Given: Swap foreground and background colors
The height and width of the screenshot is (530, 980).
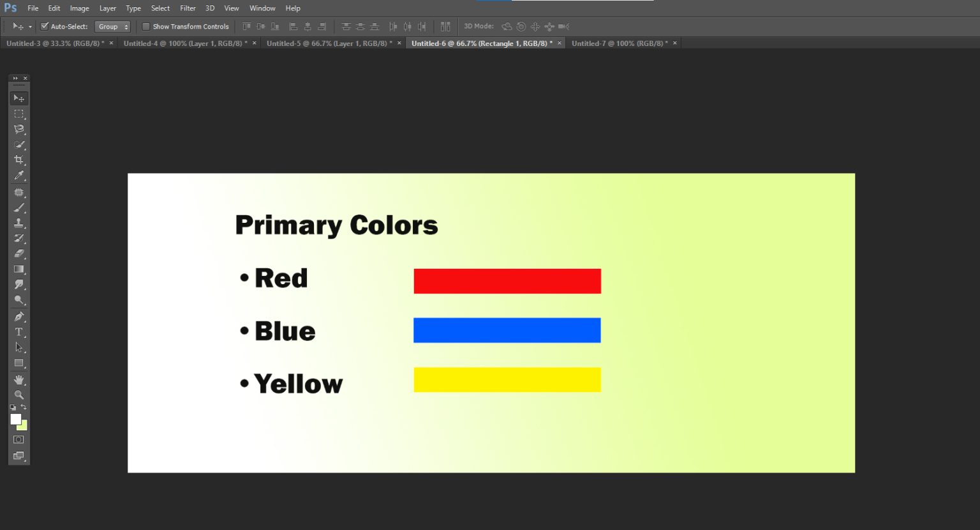Looking at the screenshot, I should click(x=24, y=407).
